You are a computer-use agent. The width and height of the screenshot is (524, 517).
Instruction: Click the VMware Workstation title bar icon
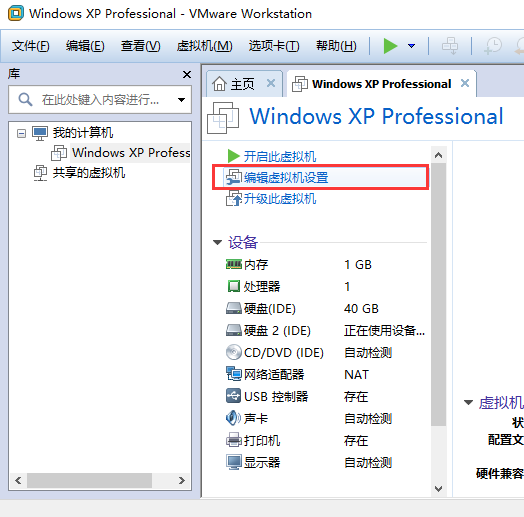(x=16, y=13)
